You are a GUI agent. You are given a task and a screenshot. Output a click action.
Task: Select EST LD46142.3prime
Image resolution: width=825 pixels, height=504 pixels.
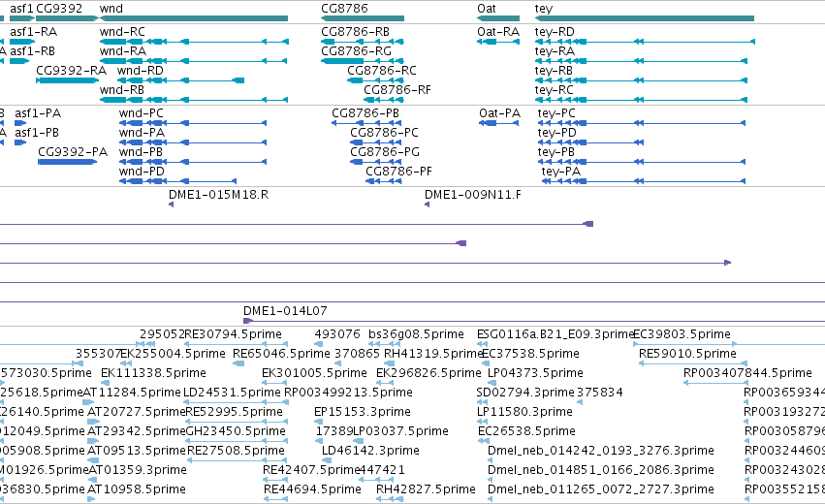370,452
